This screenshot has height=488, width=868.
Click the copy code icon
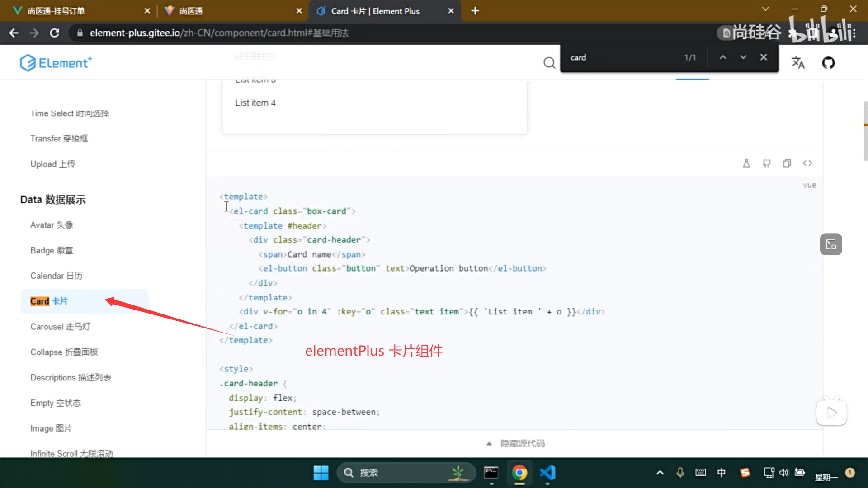[x=787, y=163]
